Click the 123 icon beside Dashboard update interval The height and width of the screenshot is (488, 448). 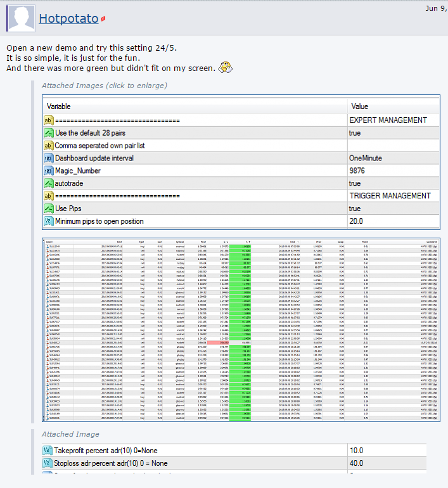(49, 158)
